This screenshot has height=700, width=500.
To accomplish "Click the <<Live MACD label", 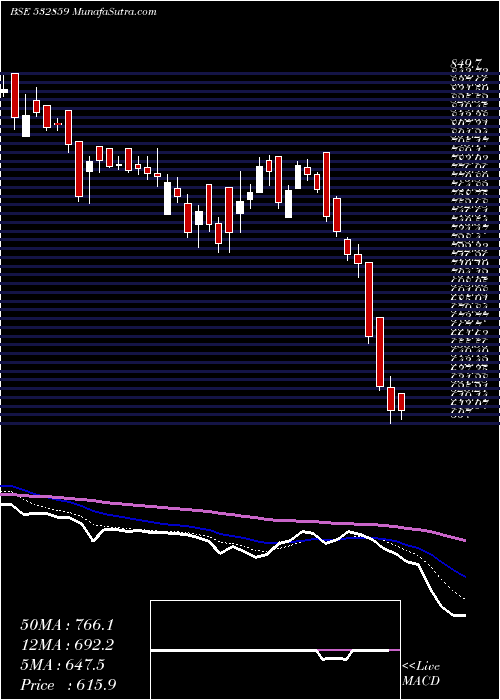I will click(x=421, y=674).
